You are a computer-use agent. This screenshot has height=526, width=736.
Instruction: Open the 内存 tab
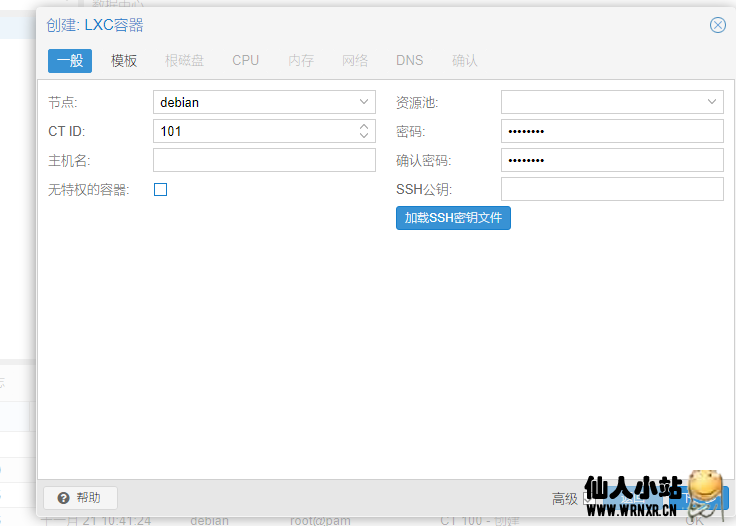click(301, 61)
